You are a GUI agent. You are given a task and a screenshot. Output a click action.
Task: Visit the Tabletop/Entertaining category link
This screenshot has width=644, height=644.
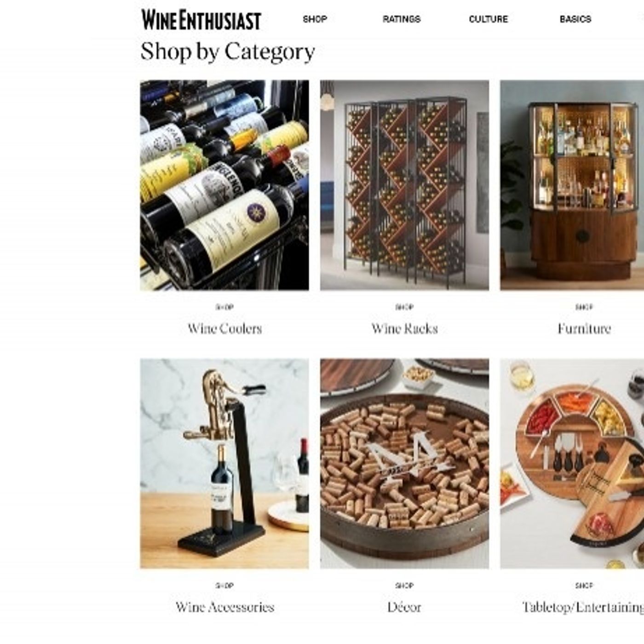pyautogui.click(x=583, y=607)
